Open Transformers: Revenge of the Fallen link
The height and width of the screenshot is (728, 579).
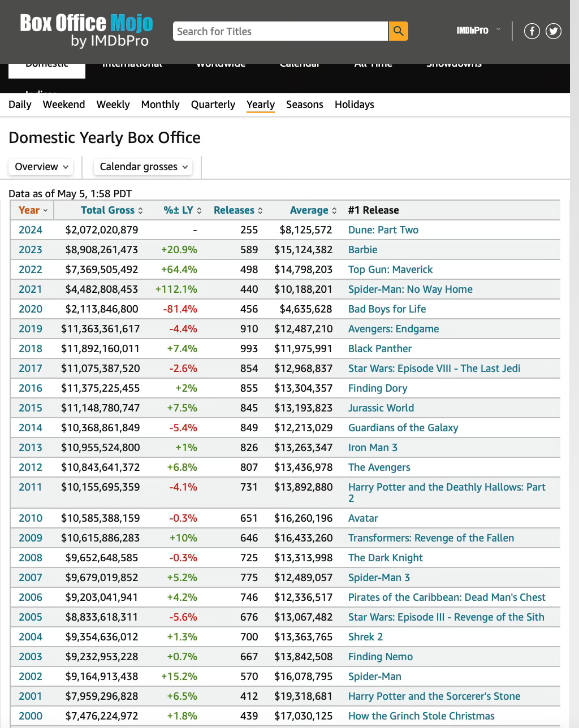431,538
